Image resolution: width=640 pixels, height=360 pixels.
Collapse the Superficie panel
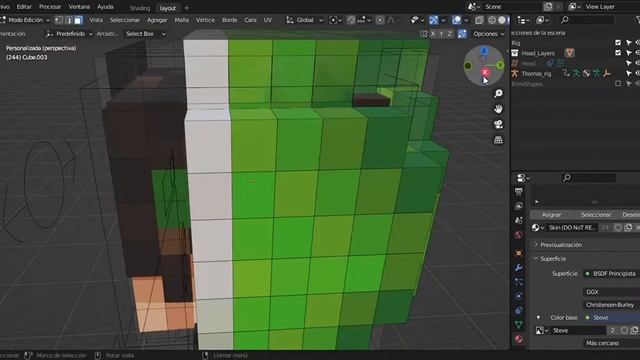pos(553,259)
